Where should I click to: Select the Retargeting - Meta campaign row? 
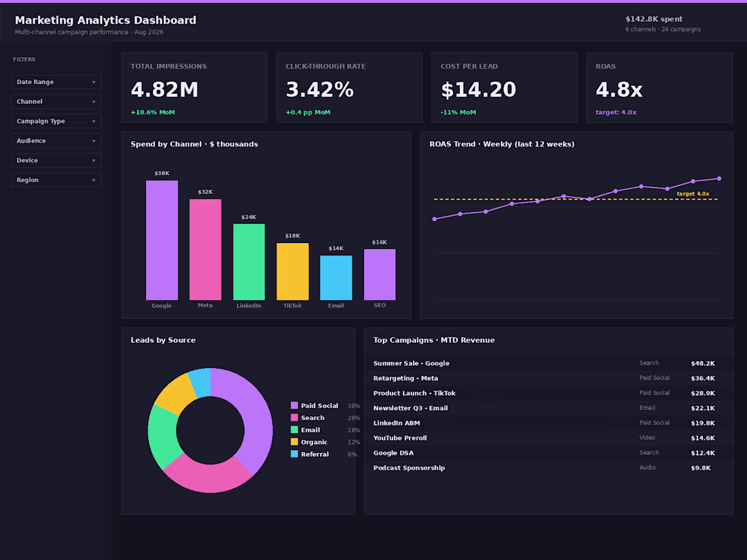pos(548,378)
